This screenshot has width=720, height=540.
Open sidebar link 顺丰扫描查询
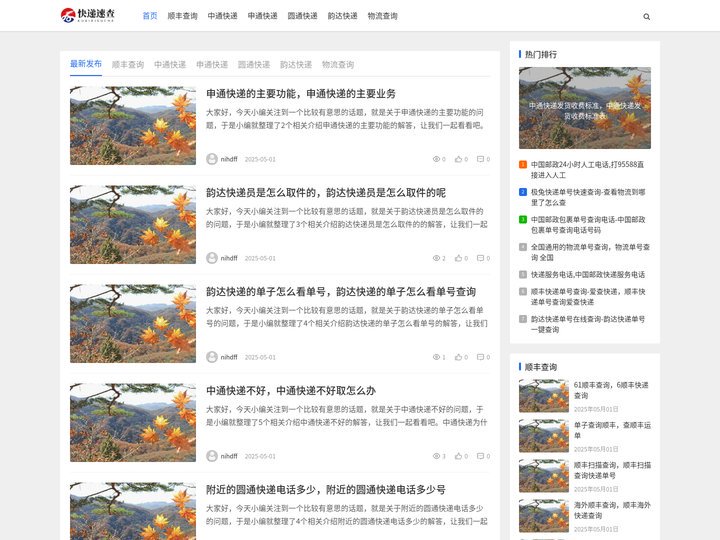pos(612,470)
